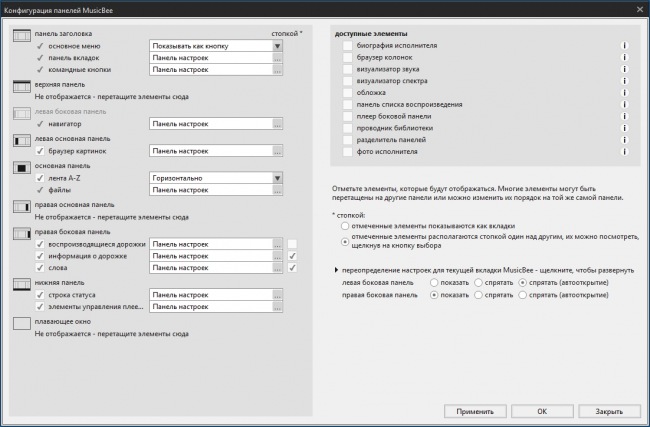Toggle воспроизводящиеся дорожки checkbox
This screenshot has width=650, height=427.
tap(40, 244)
